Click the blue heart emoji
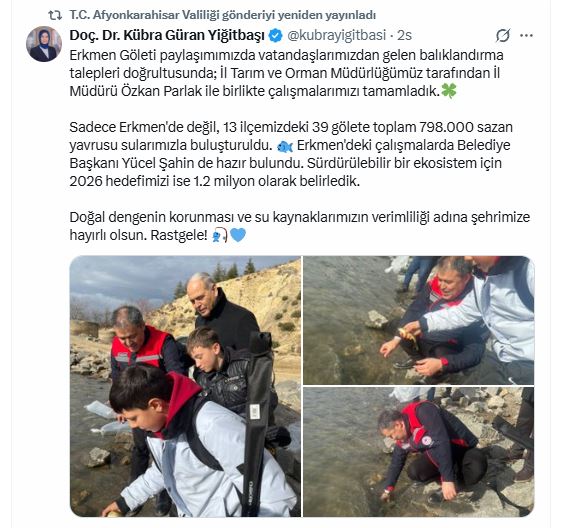Image resolution: width=571 pixels, height=528 pixels. click(238, 235)
